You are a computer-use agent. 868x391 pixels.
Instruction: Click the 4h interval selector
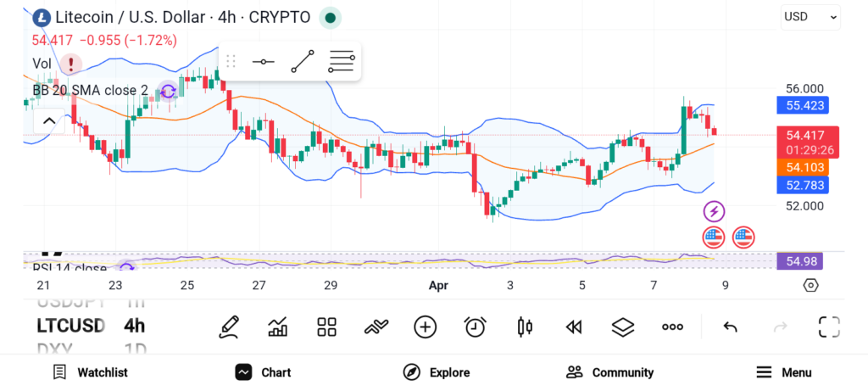click(134, 326)
